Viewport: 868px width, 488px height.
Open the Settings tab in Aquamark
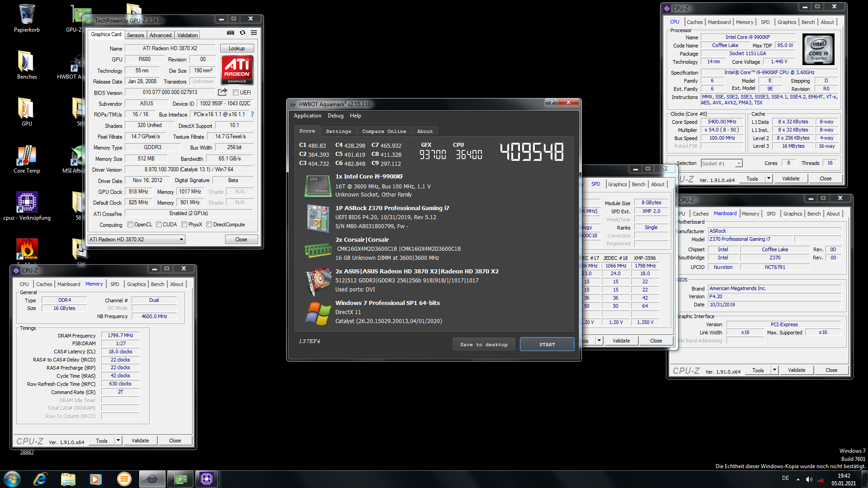338,131
